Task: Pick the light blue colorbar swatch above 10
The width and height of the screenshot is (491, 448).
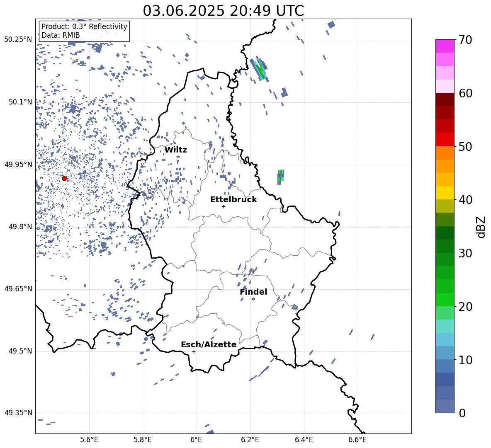Action: click(x=445, y=339)
